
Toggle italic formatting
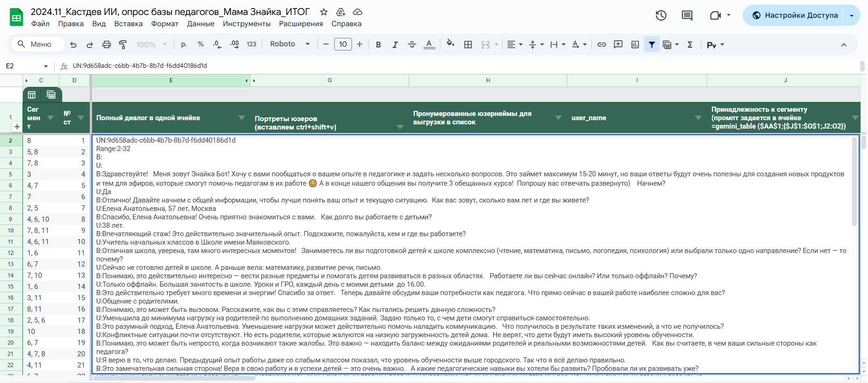tap(395, 44)
